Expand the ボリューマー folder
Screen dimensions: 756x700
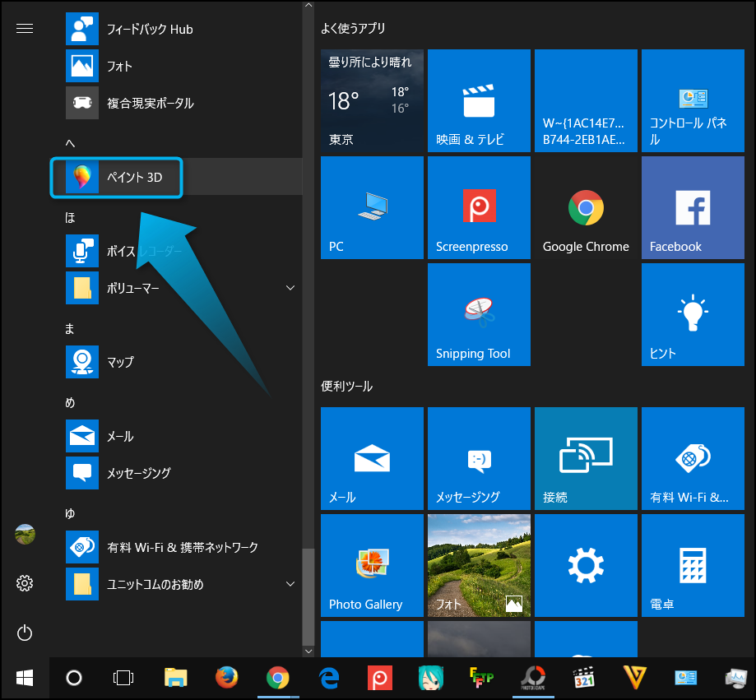290,288
